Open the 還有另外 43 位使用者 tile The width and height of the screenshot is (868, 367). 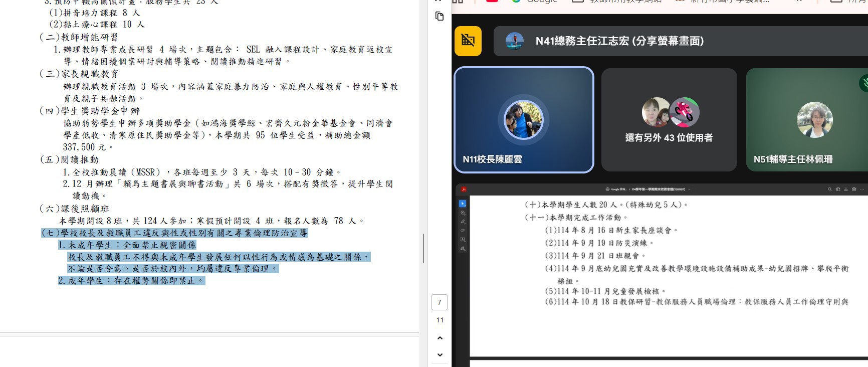(x=669, y=120)
